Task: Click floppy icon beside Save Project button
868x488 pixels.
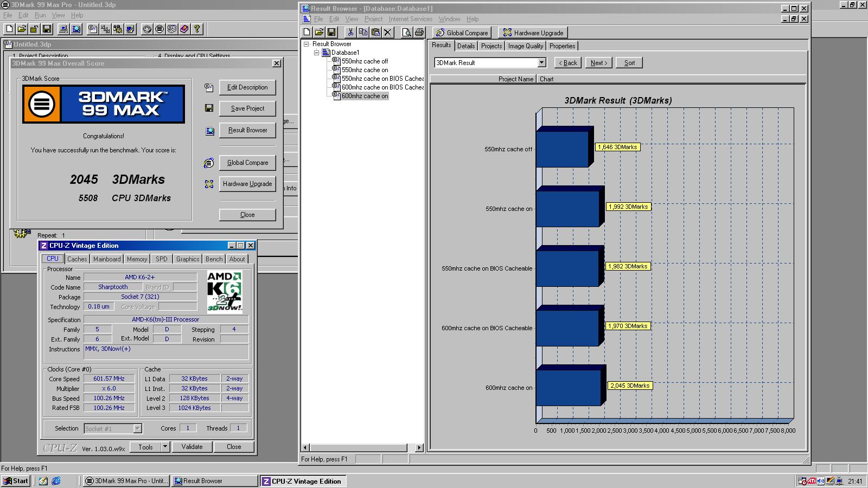Action: click(209, 108)
